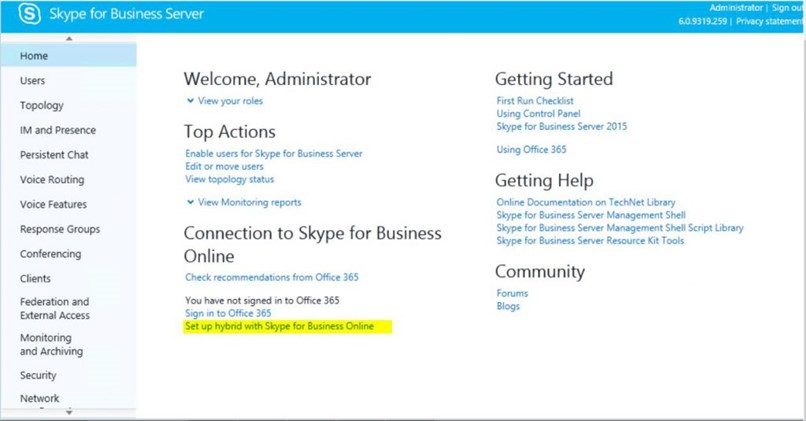Open View topology status link
Viewport: 806px width, 421px height.
tap(230, 179)
